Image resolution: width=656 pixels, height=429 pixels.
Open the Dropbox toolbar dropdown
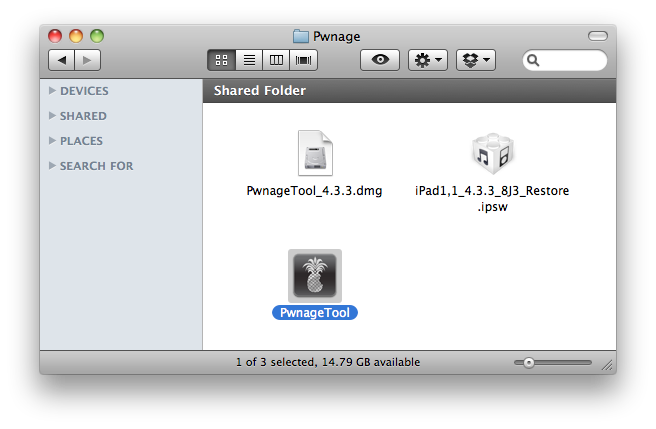[476, 60]
